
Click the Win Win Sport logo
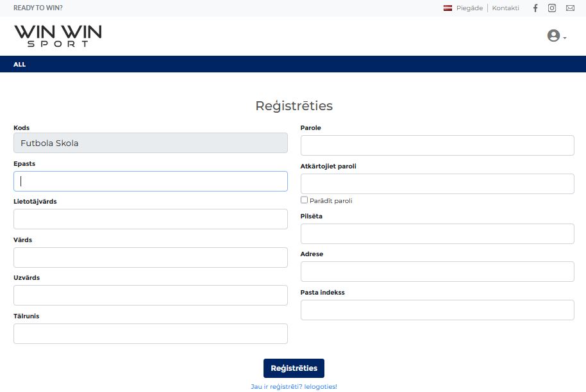58,36
